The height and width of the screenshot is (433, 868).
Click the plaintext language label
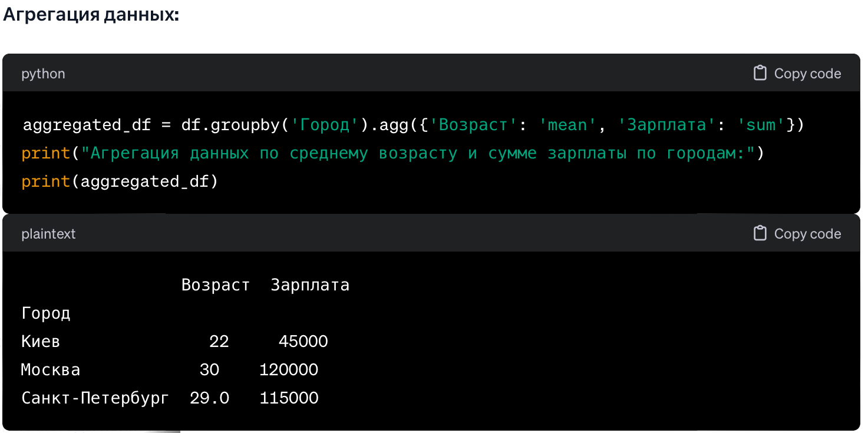click(x=48, y=234)
